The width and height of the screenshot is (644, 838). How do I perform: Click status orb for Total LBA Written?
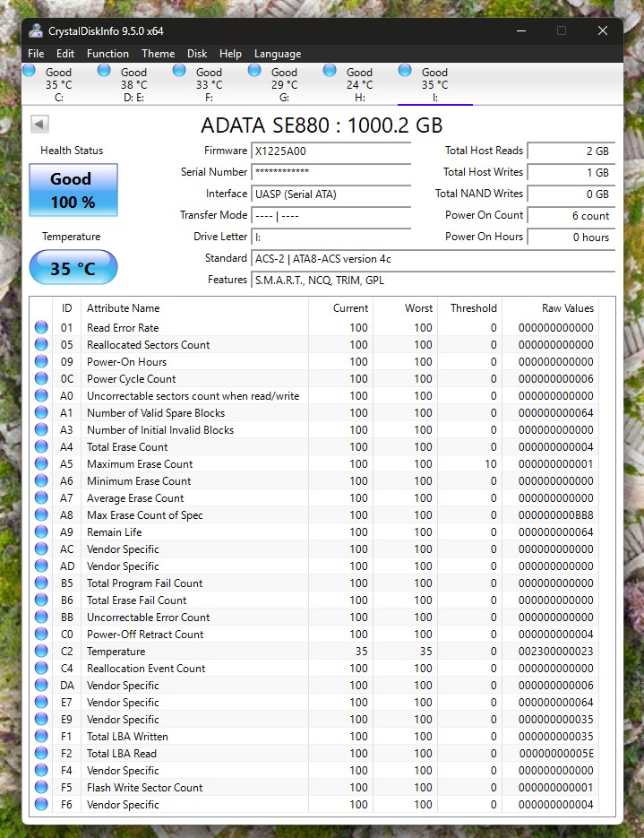click(41, 737)
